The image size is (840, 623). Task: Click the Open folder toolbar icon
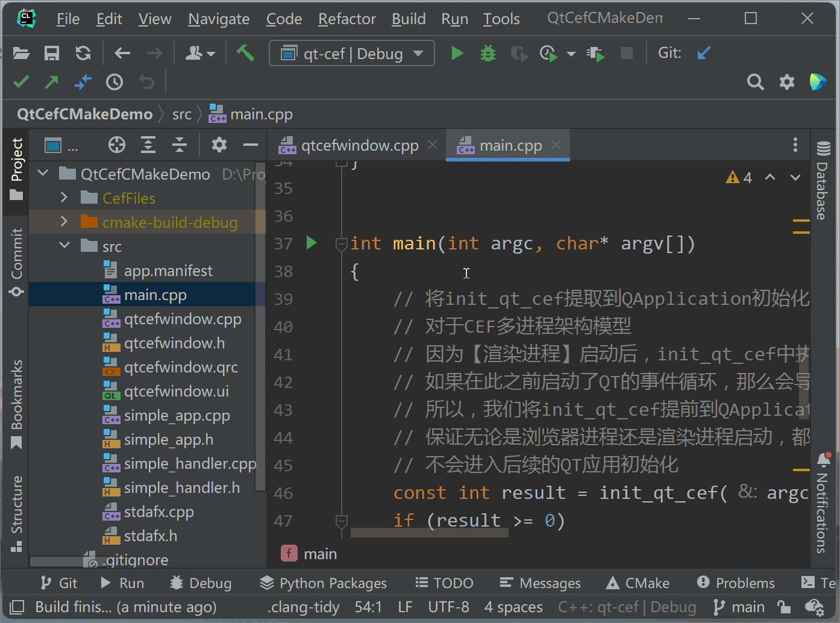click(x=21, y=54)
